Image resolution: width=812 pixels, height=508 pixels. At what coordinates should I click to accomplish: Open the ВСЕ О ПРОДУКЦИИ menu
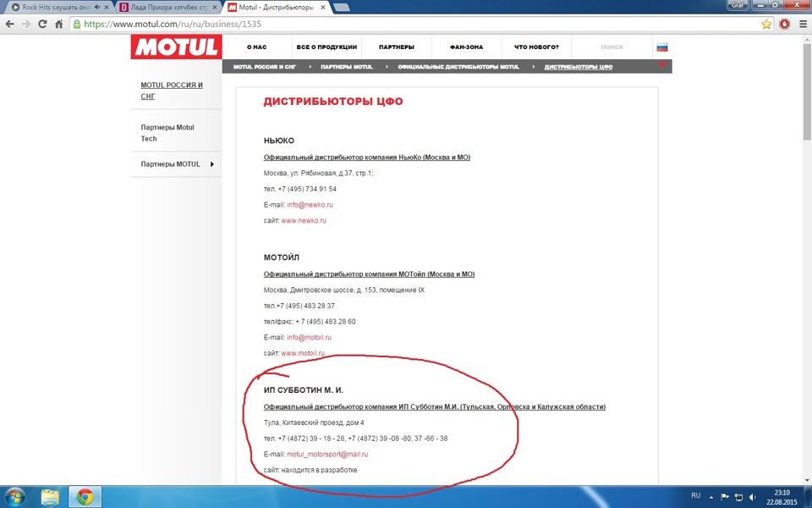click(326, 47)
